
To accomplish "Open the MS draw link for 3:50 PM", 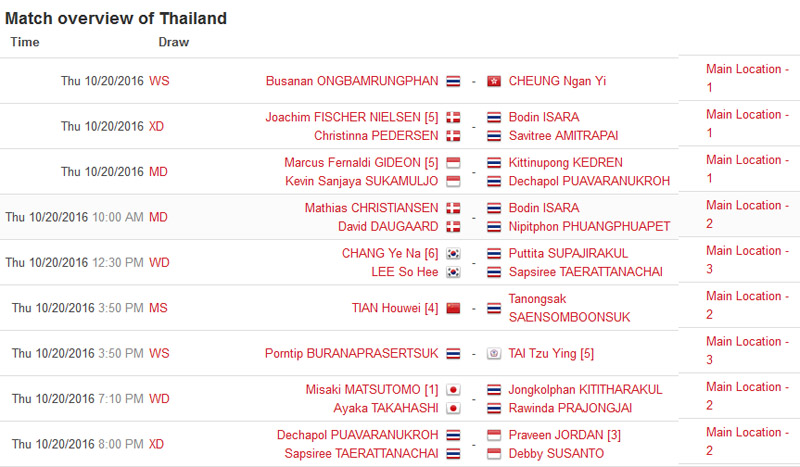I will click(158, 308).
